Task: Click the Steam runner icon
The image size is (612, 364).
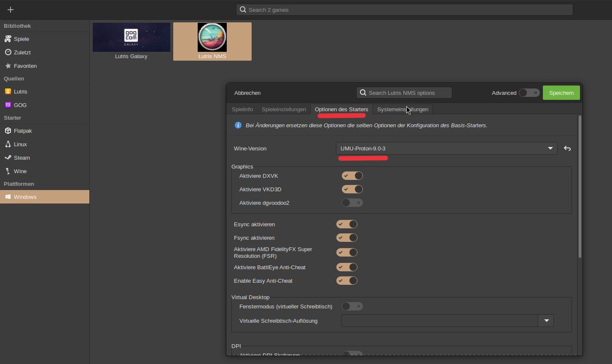Action: 8,158
